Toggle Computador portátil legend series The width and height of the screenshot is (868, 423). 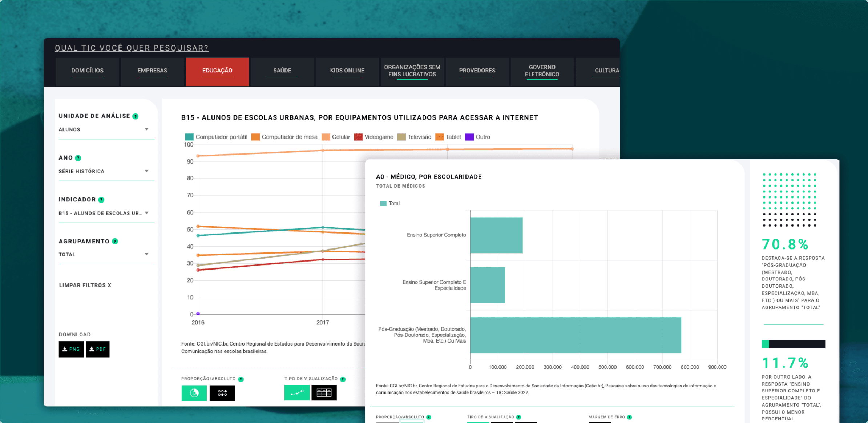click(216, 137)
